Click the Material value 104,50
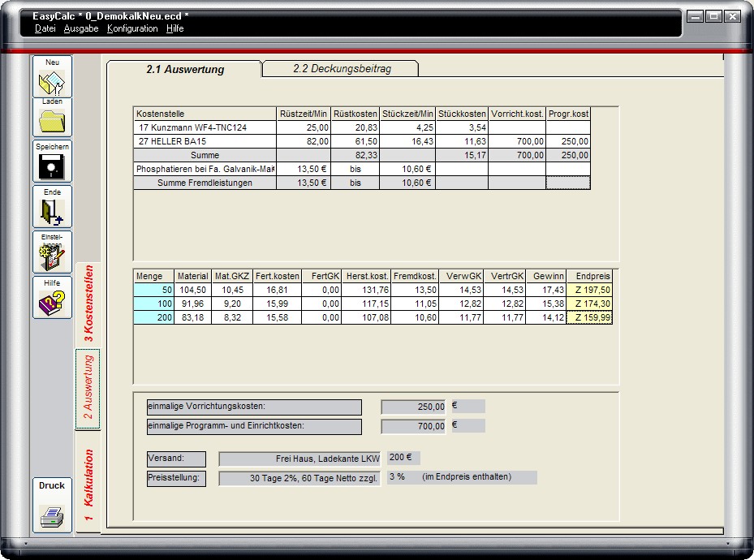754x560 pixels. (x=193, y=290)
